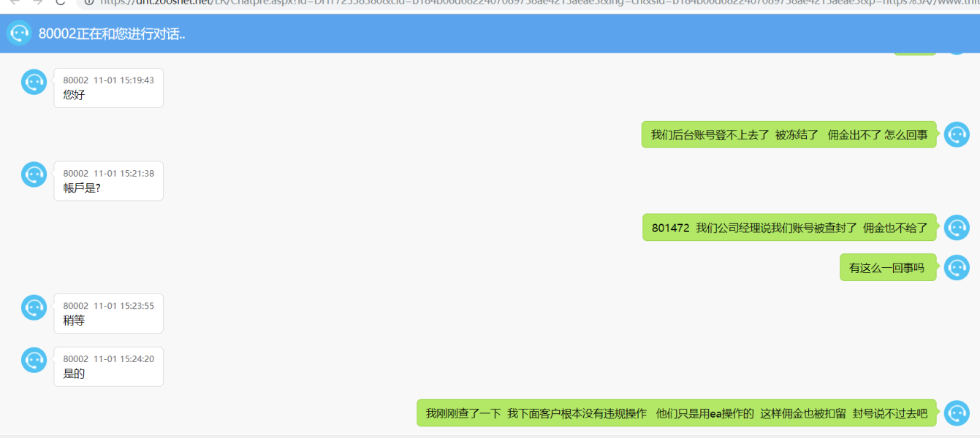The image size is (980, 438).
Task: Click agent avatar beside the 是的 message
Action: pyautogui.click(x=34, y=360)
